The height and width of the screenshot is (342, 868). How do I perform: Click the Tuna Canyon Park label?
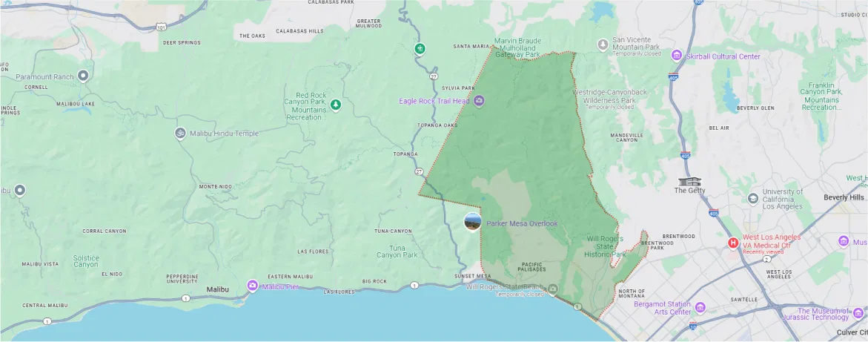pyautogui.click(x=397, y=251)
